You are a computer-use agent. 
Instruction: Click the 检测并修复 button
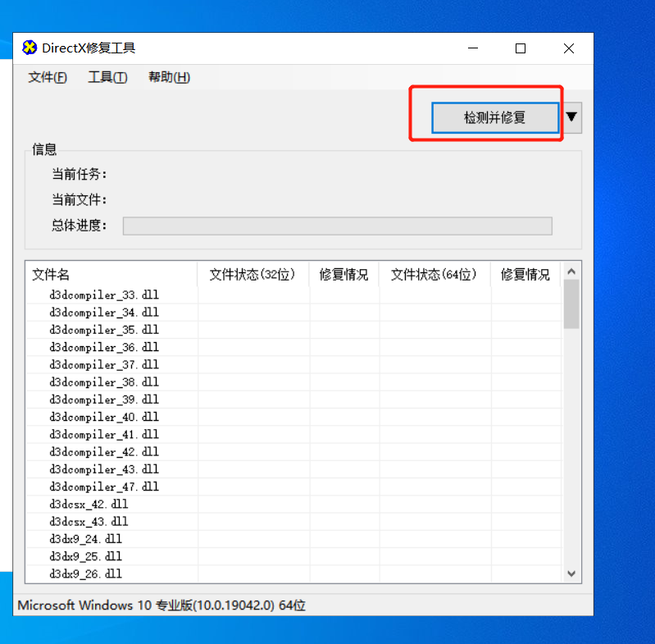495,118
